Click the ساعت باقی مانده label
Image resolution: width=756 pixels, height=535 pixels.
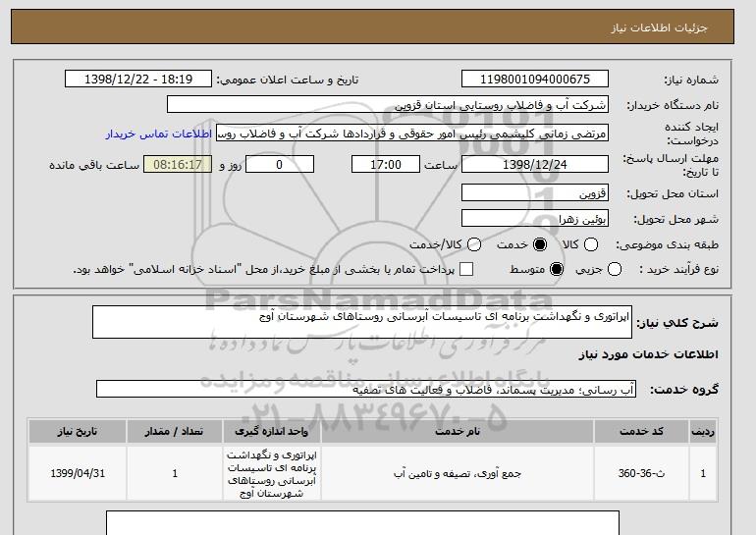click(94, 165)
